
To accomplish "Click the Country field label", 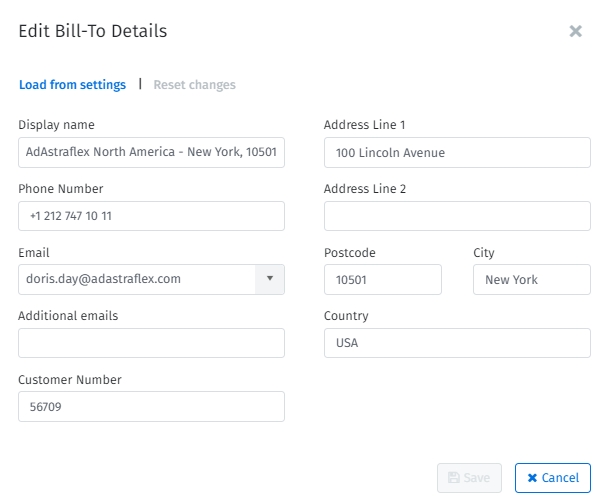I will (346, 316).
